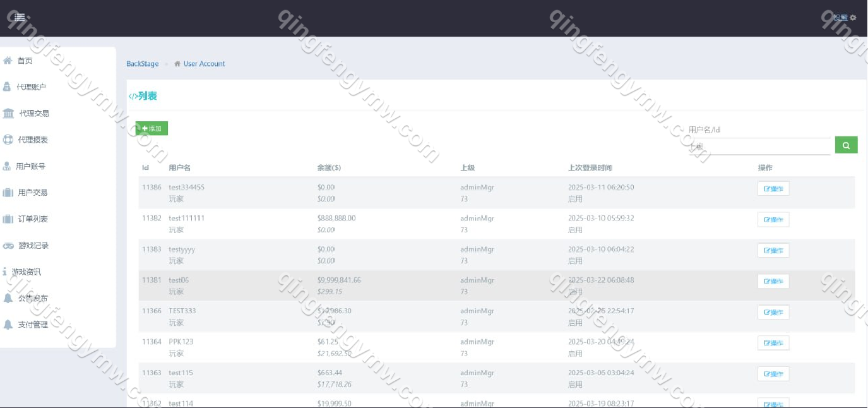
Task: Click the agent icon beside 代理账户
Action: pos(7,87)
